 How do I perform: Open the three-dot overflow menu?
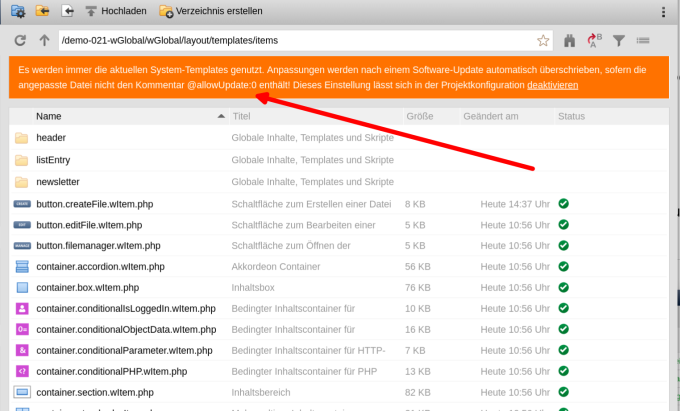(x=664, y=11)
